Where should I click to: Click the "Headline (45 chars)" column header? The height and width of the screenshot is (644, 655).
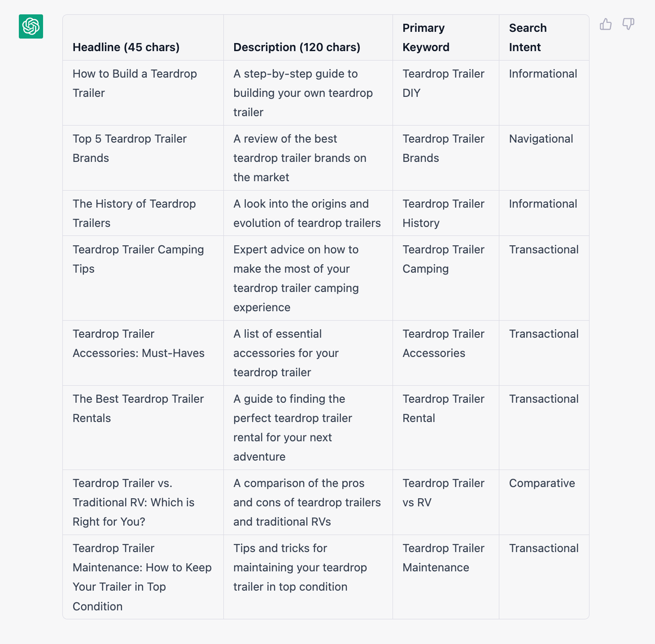[126, 47]
